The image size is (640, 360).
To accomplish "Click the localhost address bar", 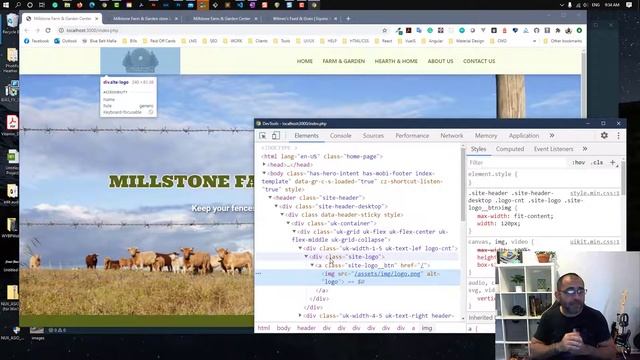I will 220,30.
